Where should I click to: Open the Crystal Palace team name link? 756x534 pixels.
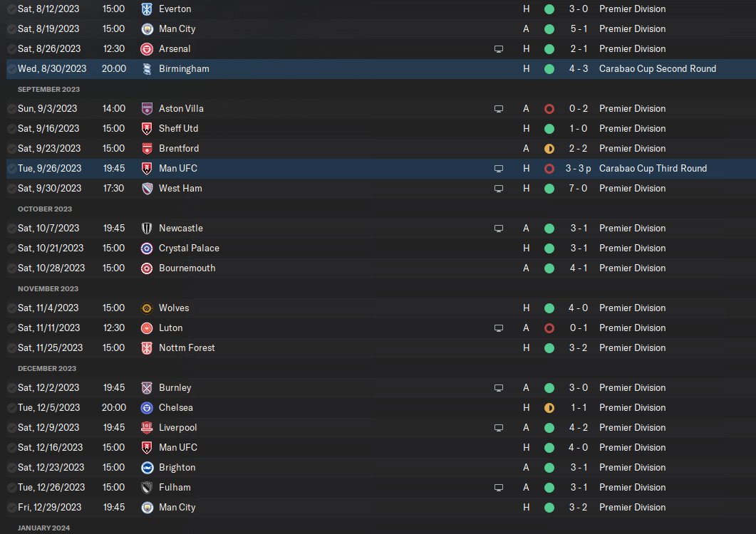click(x=189, y=248)
